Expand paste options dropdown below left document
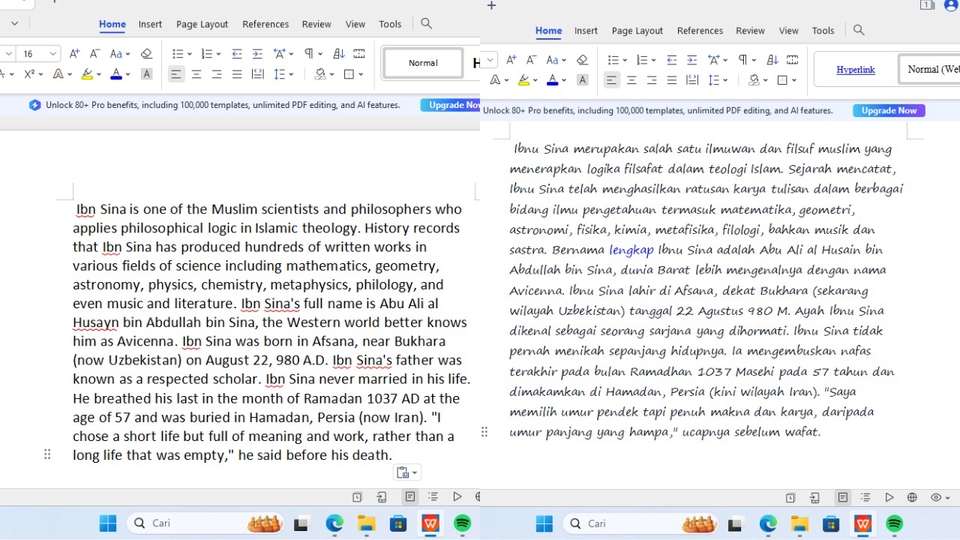This screenshot has width=960, height=540. click(x=415, y=473)
